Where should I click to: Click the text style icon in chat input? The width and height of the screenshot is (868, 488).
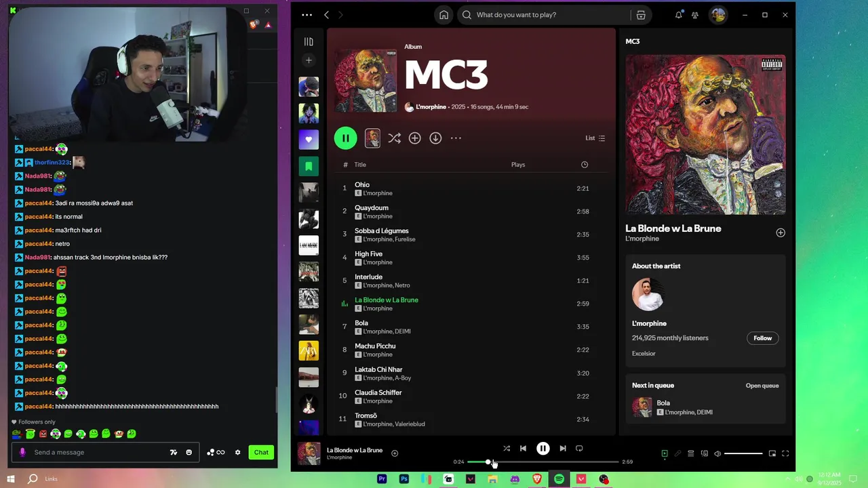tap(174, 452)
